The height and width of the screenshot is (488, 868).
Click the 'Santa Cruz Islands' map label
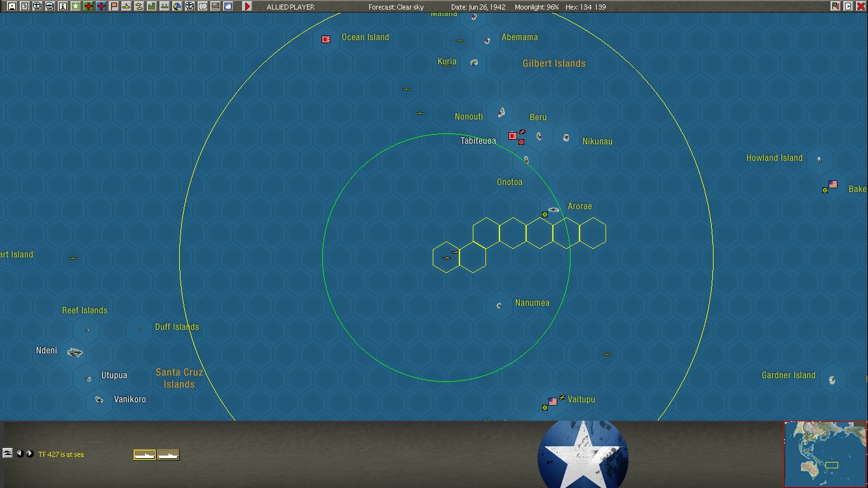point(179,378)
